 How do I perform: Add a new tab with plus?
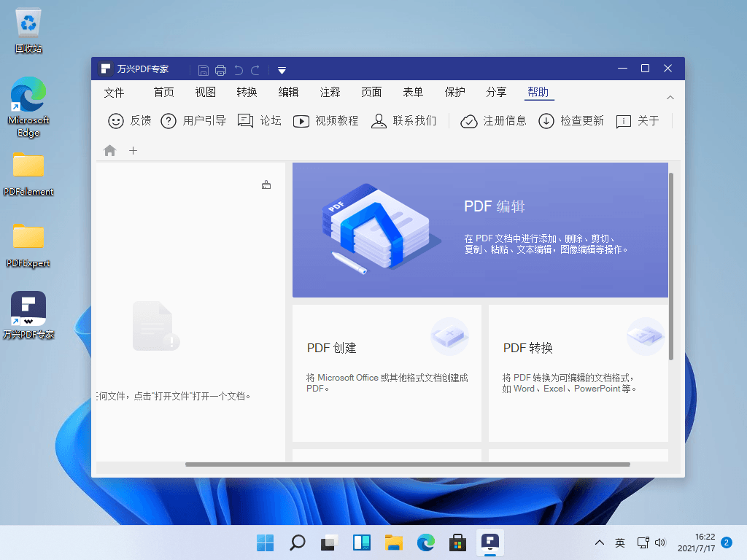(133, 150)
